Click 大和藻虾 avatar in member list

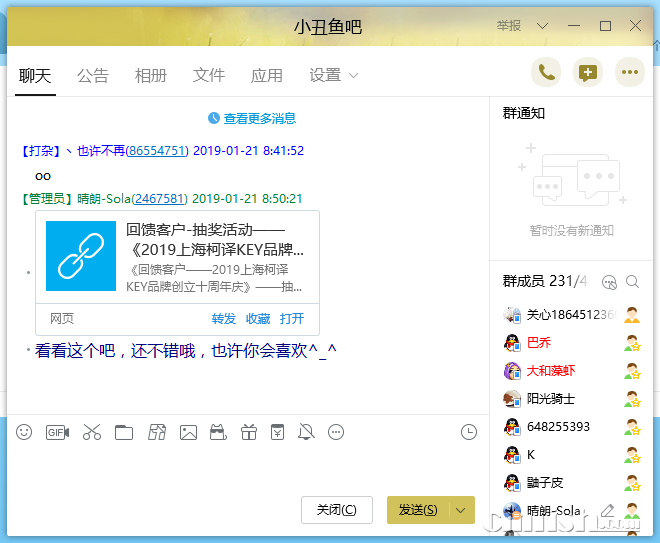click(512, 371)
